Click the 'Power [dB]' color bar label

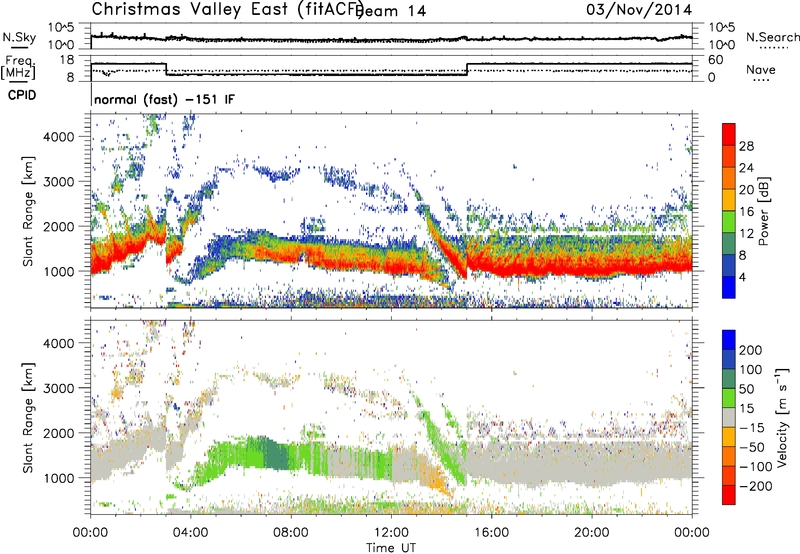tap(763, 211)
